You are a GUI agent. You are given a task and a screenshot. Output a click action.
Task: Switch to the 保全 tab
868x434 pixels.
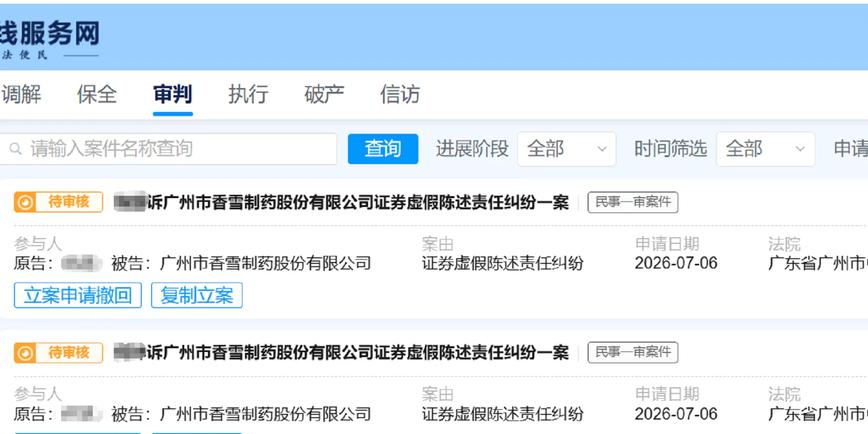pyautogui.click(x=97, y=95)
